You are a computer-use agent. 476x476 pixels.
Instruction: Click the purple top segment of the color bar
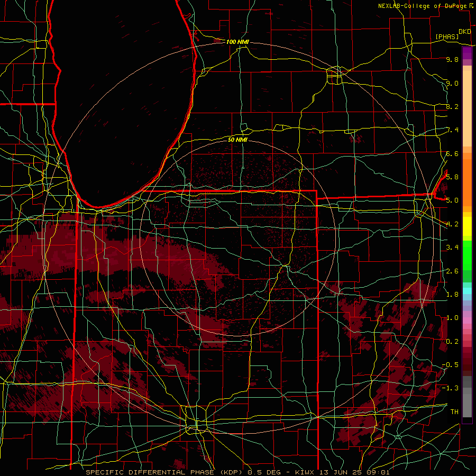(467, 53)
